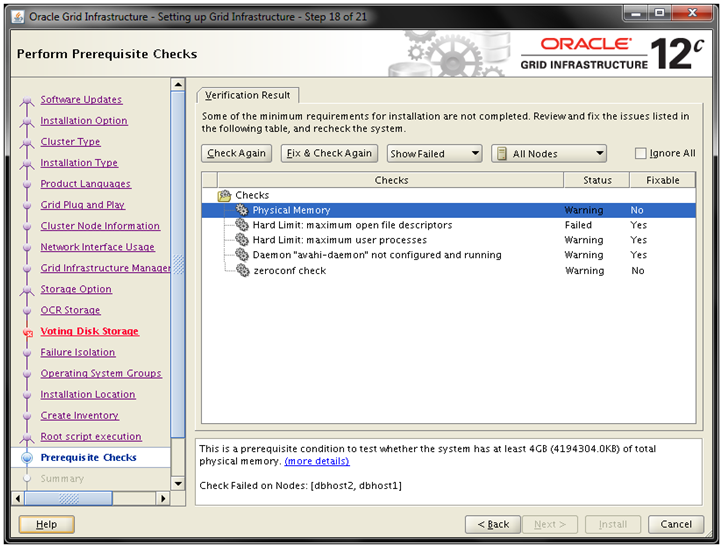This screenshot has width=723, height=548.
Task: Select the zeroconf check row
Action: point(448,270)
